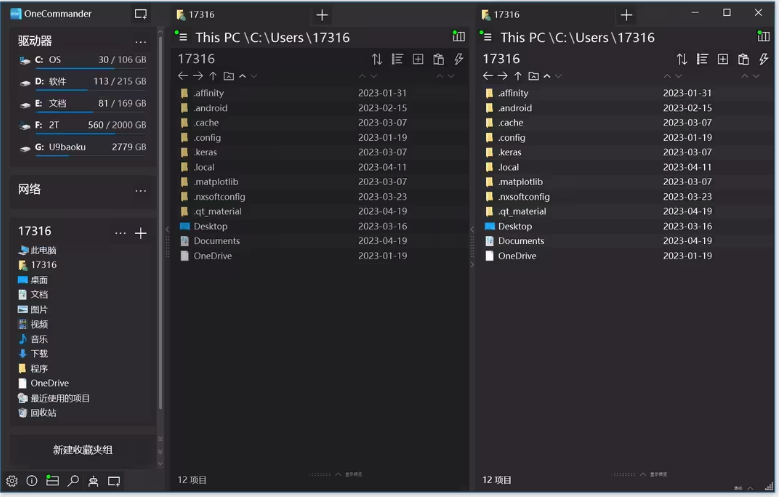Select the .matplotlib folder in the right pane
Screen dimensions: 781x497
(x=624, y=182)
